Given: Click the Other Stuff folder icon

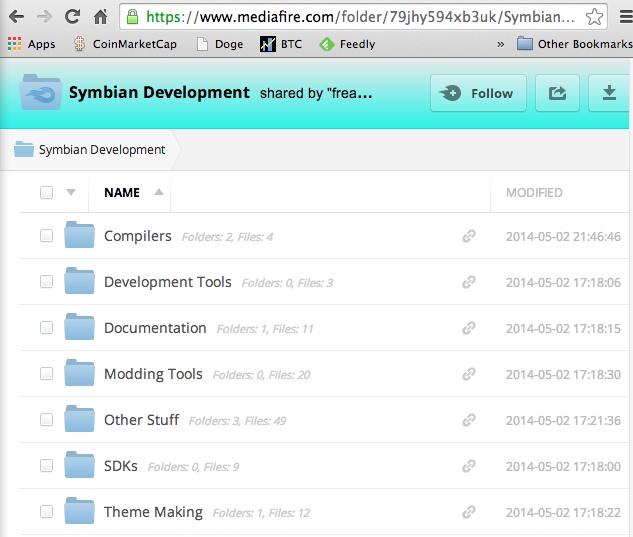Looking at the screenshot, I should tap(79, 419).
